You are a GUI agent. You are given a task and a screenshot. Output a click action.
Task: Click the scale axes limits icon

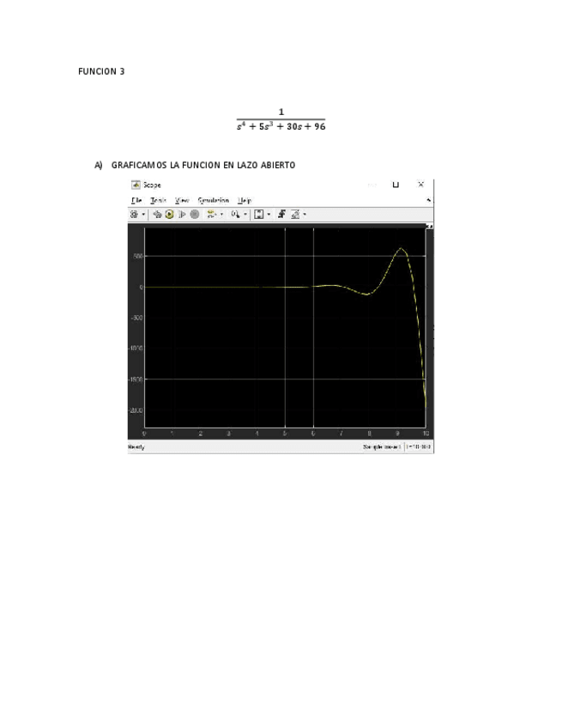[x=259, y=215]
